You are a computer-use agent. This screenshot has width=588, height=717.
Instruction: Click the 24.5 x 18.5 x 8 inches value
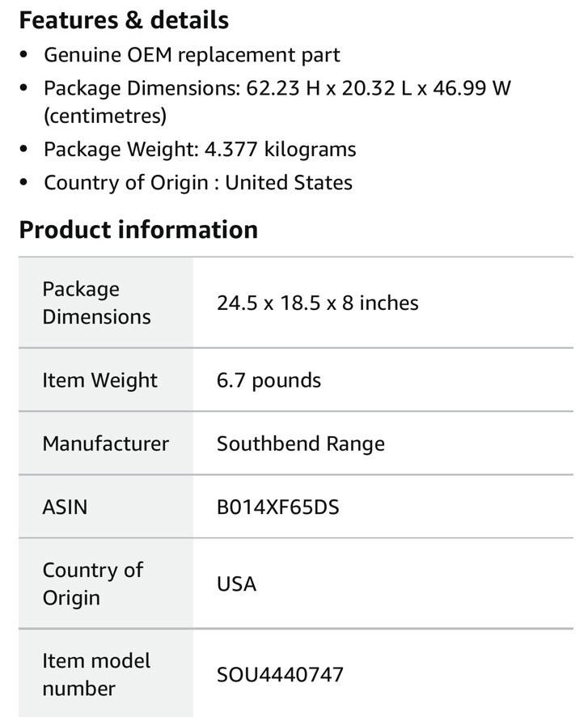click(x=317, y=303)
